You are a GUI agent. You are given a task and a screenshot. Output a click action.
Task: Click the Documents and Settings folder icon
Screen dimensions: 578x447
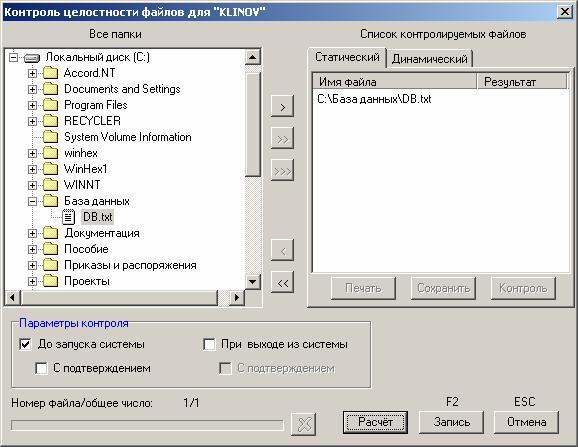(x=51, y=89)
